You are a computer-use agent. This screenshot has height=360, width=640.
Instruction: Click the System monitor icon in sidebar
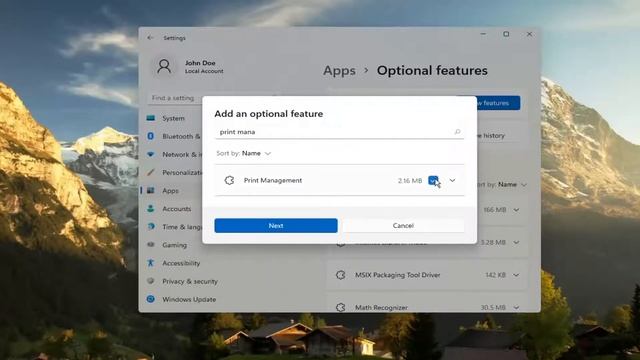151,118
